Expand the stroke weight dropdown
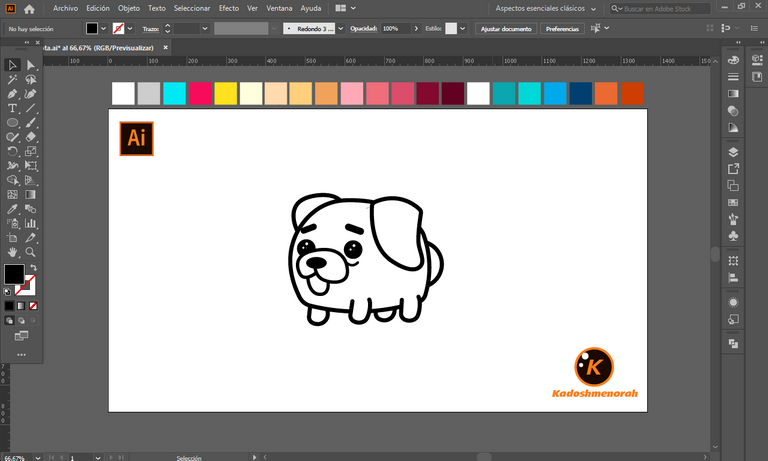768x461 pixels. [x=205, y=28]
